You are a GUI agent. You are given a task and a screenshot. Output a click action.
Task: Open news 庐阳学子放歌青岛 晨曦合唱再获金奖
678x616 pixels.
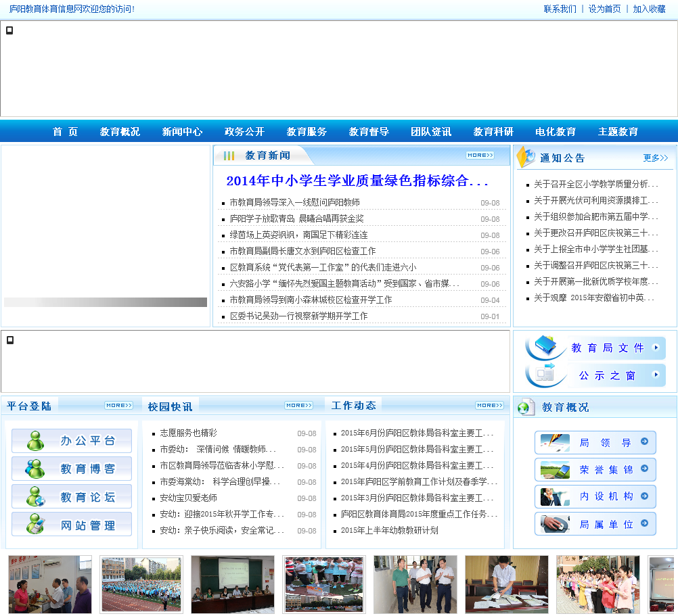(x=296, y=218)
